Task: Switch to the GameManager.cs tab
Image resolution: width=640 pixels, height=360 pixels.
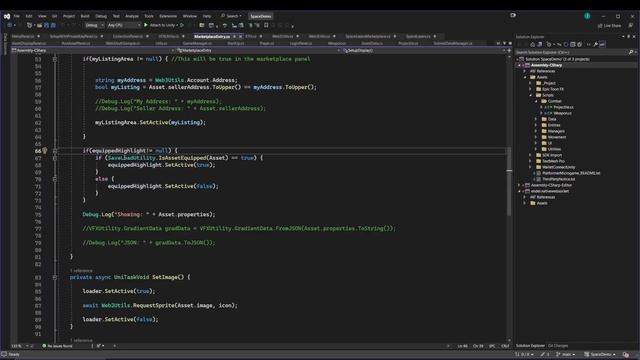Action: pyautogui.click(x=197, y=43)
